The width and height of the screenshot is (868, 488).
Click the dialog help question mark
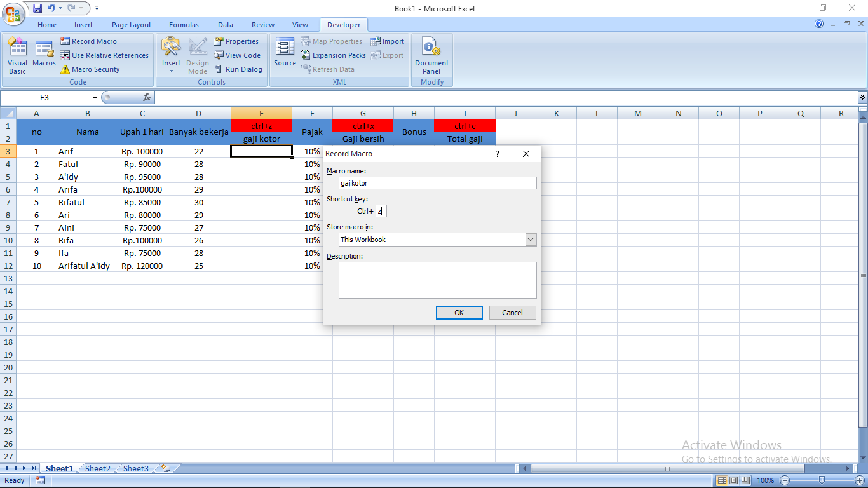pyautogui.click(x=498, y=154)
